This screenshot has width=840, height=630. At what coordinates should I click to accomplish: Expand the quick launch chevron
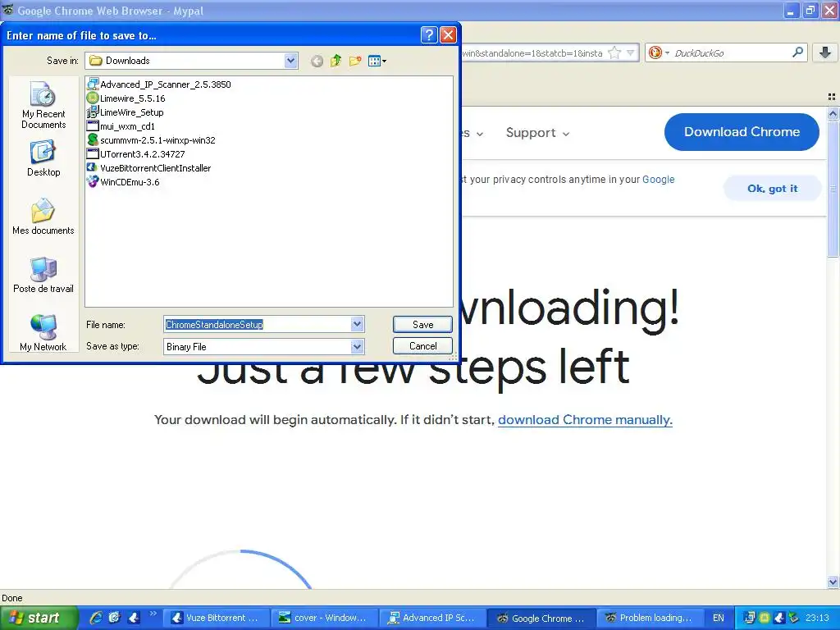click(153, 614)
